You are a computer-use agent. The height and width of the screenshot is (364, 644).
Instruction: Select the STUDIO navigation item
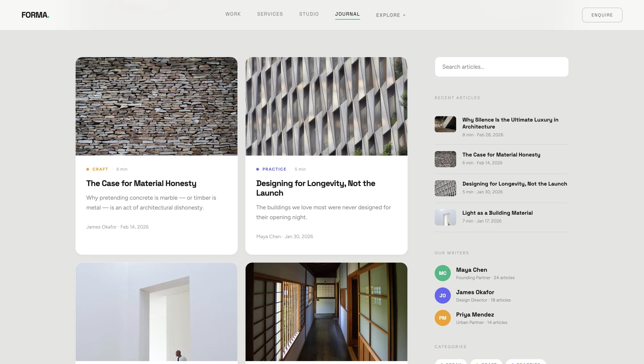(309, 14)
